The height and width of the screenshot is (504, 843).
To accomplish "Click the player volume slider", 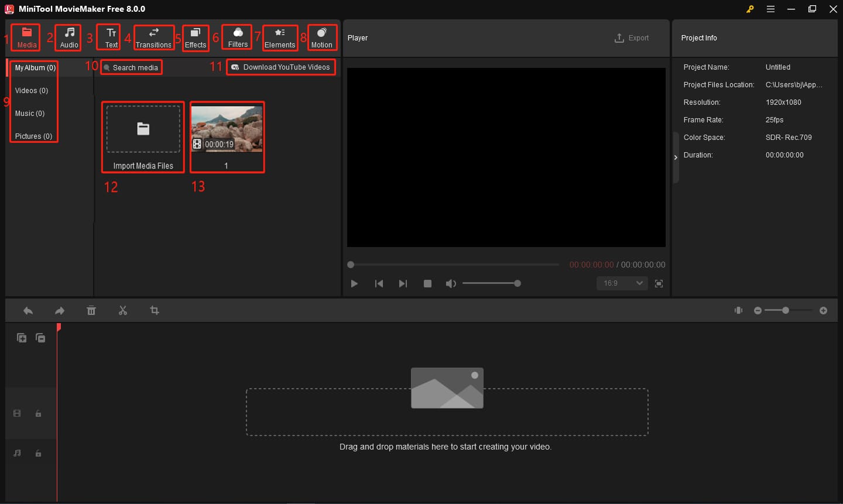I will click(490, 283).
